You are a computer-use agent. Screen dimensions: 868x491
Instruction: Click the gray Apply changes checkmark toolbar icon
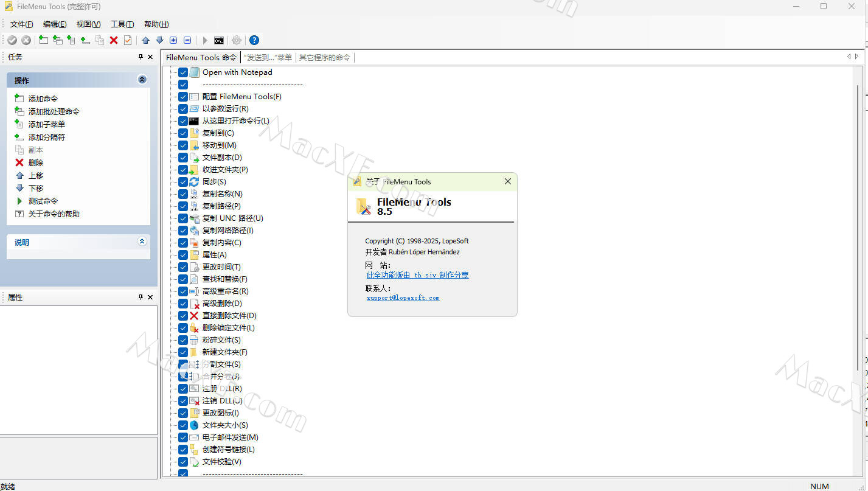(x=12, y=40)
